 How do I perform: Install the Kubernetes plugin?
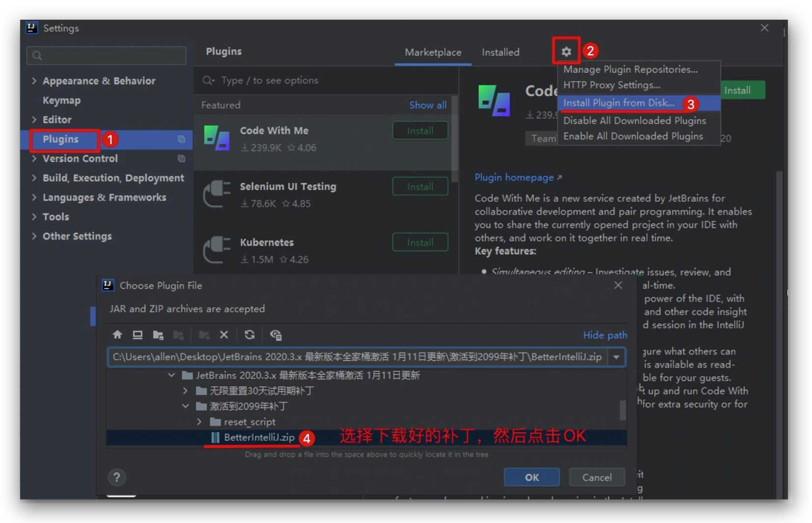(x=420, y=242)
